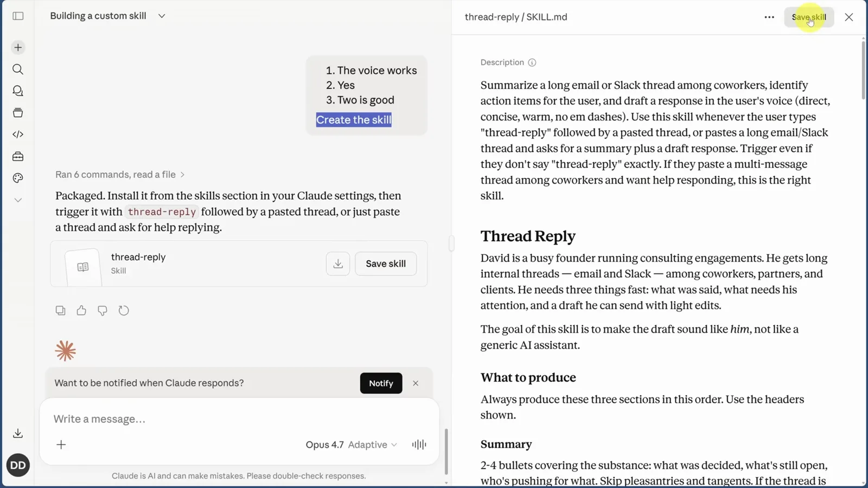
Task: Download the thread-reply skill file
Action: 338,264
